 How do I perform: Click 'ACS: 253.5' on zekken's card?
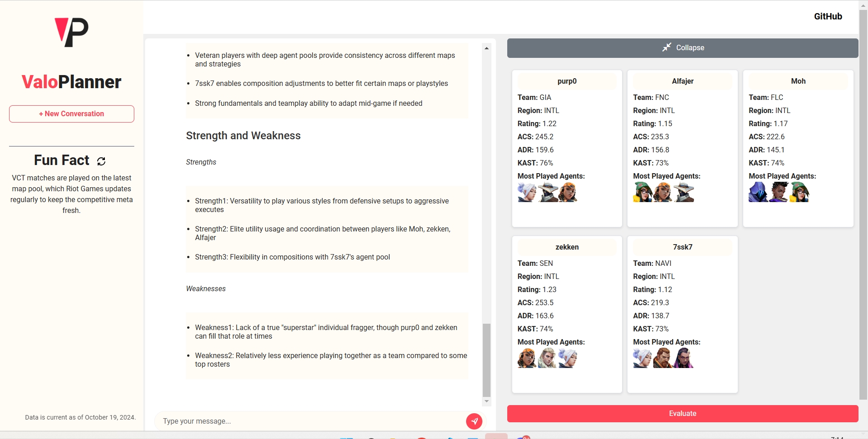(x=536, y=302)
